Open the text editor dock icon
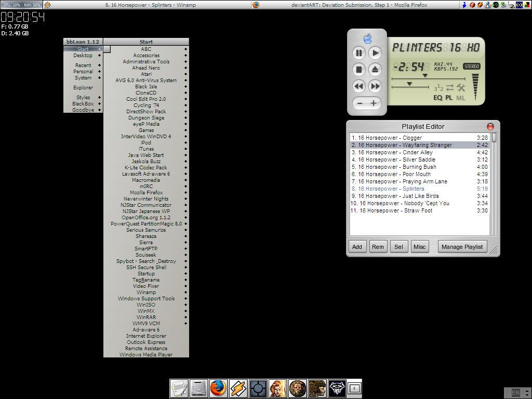The height and width of the screenshot is (399, 532). 179,389
